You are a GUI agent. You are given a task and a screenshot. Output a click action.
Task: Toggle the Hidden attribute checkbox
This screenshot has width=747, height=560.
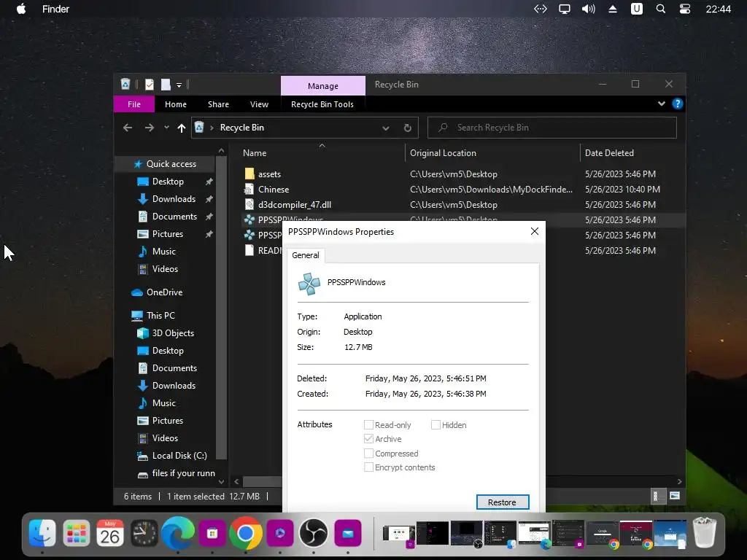pyautogui.click(x=436, y=425)
